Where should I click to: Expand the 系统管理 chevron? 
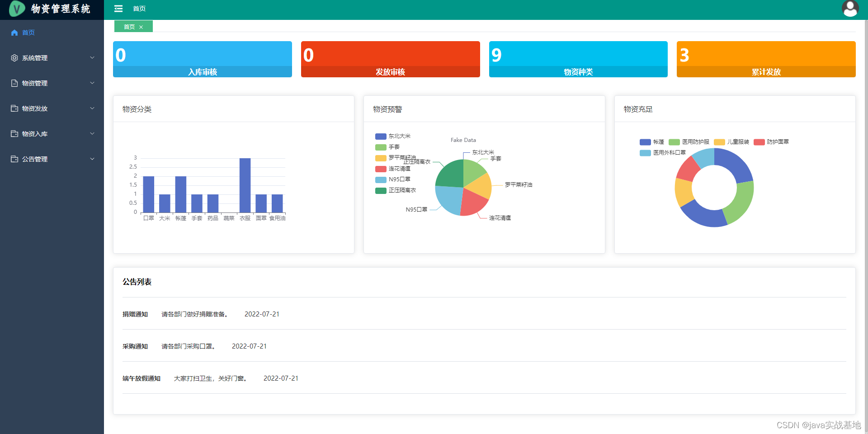pos(92,58)
